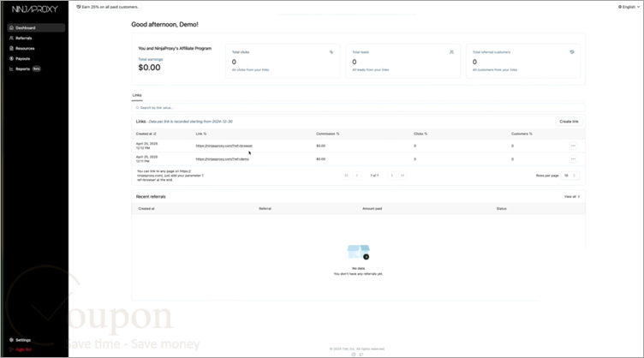This screenshot has width=644, height=358.
Task: Click the Twitter footer icon
Action: (x=361, y=355)
